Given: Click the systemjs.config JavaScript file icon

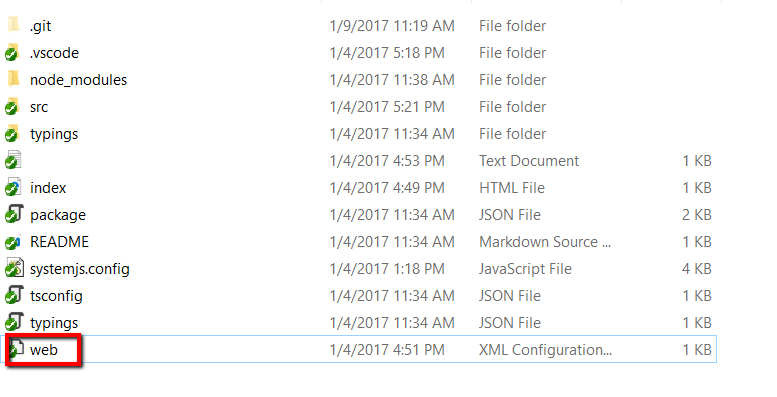Looking at the screenshot, I should 13,268.
